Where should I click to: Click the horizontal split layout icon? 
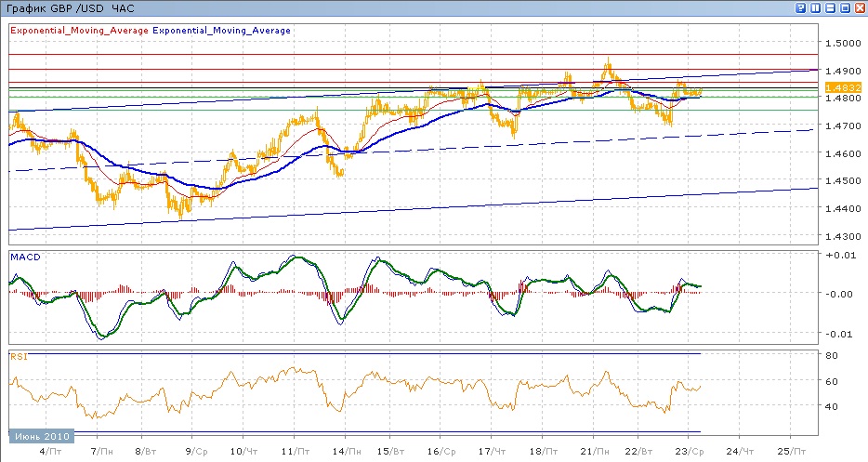point(829,7)
